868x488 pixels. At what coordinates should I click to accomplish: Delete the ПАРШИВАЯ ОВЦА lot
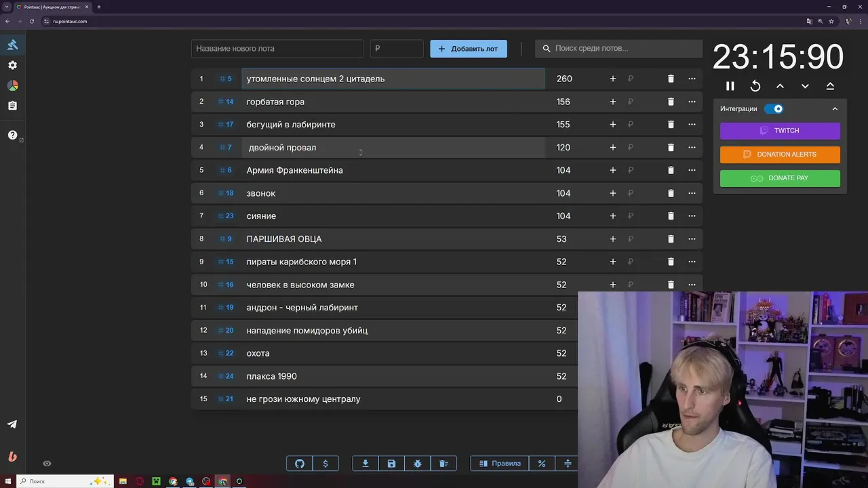click(x=671, y=239)
